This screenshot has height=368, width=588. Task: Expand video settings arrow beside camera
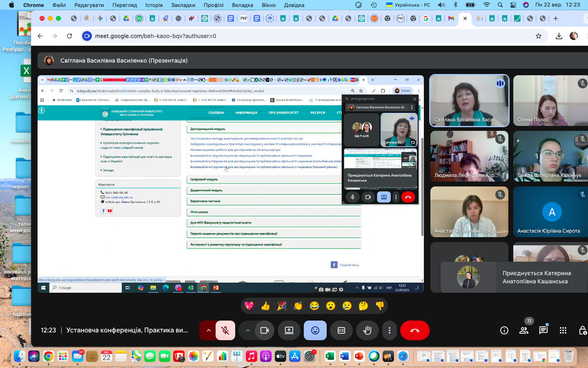248,330
